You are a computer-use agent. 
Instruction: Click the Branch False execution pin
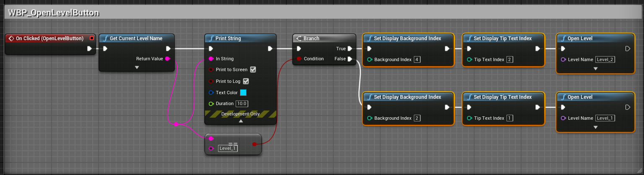351,59
